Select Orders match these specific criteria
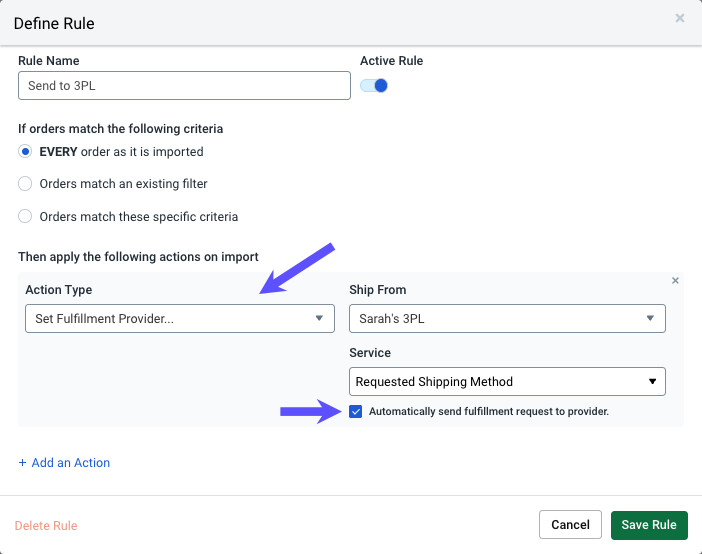 tap(26, 216)
